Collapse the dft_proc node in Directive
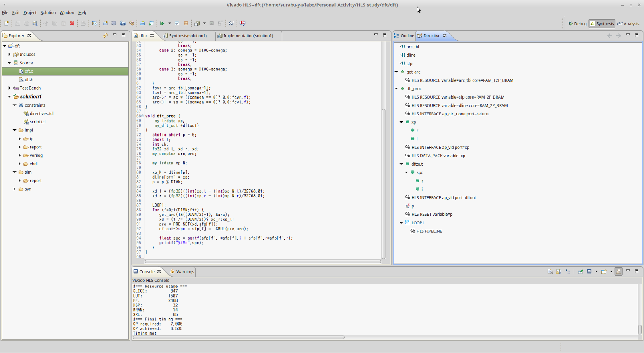The width and height of the screenshot is (644, 353). [396, 89]
